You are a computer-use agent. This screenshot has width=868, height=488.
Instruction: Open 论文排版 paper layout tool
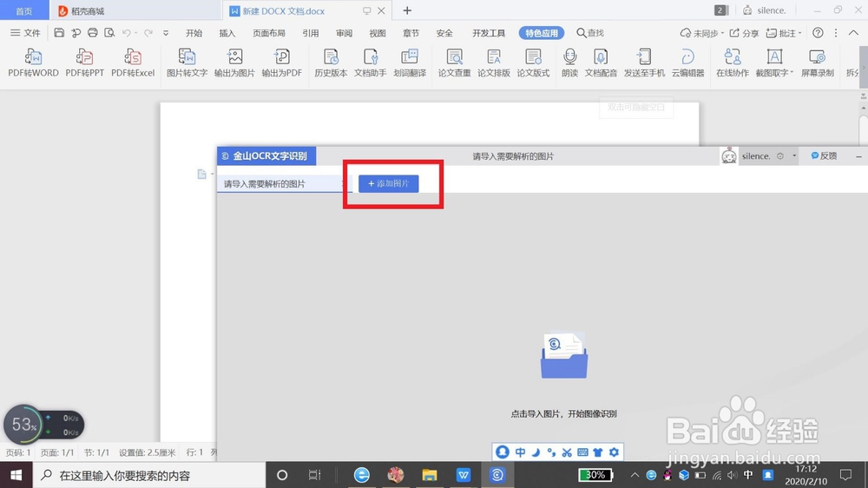[494, 63]
